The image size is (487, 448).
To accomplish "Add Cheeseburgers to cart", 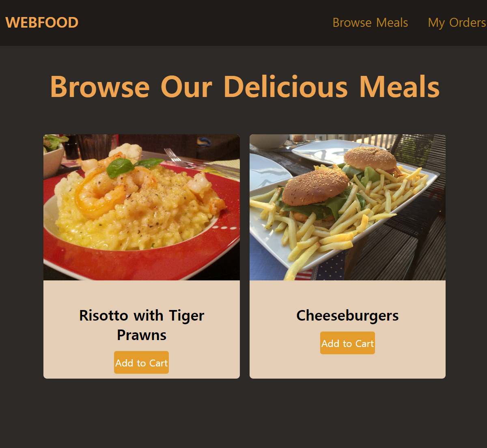I will tap(347, 343).
